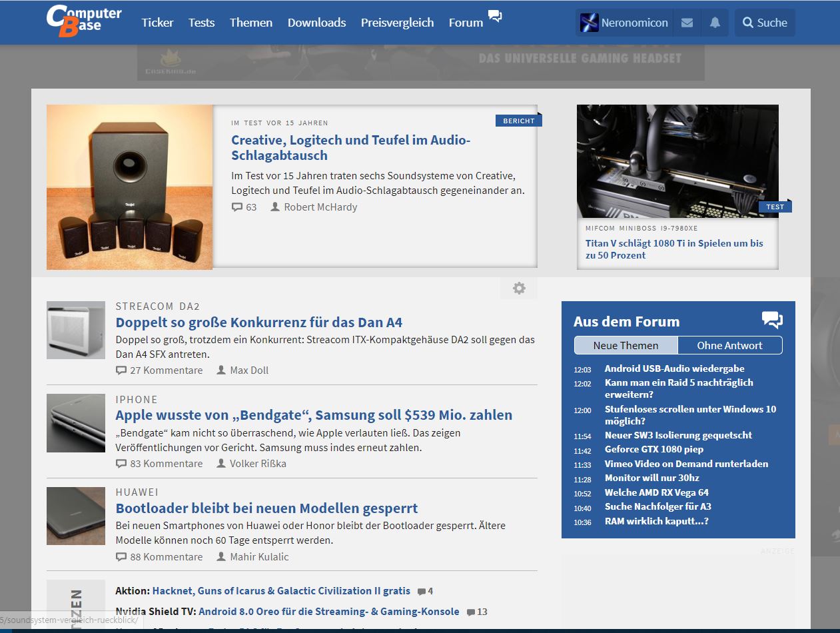Open thread Monitor will nur 30hz
The width and height of the screenshot is (840, 633).
(x=651, y=478)
